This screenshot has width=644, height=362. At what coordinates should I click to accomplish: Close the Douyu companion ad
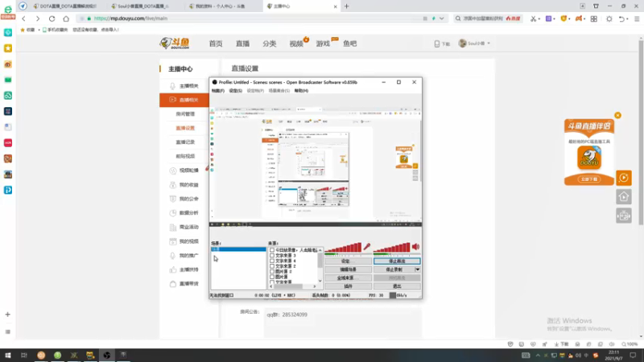[617, 115]
